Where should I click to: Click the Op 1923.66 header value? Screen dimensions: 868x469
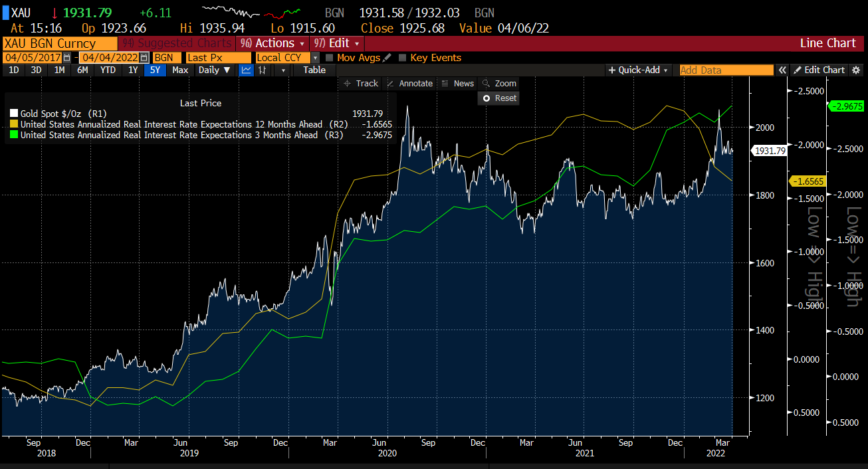tap(114, 28)
